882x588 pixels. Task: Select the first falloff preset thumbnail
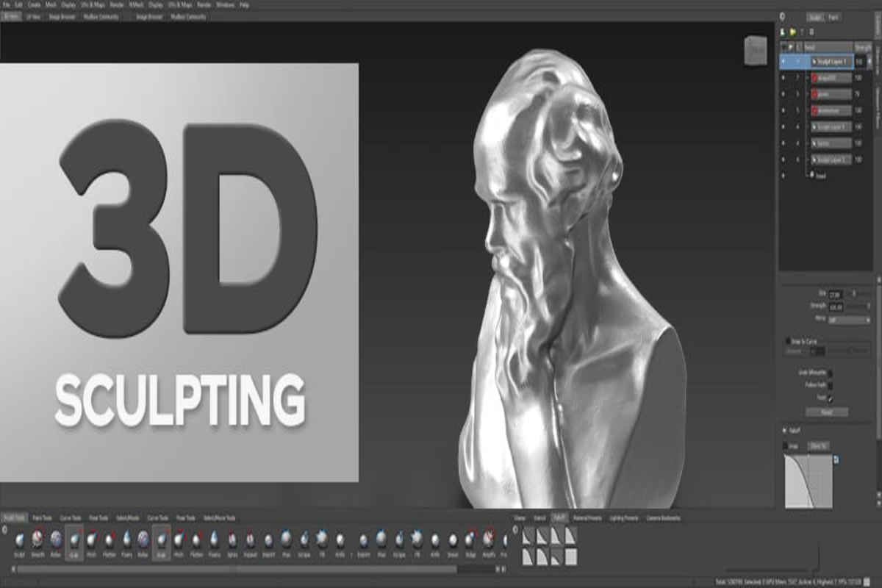527,534
